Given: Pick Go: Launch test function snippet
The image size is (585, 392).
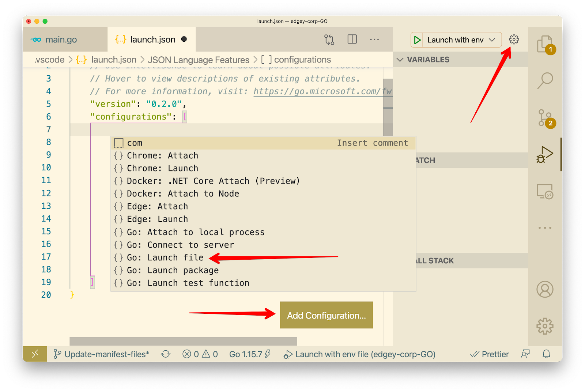Looking at the screenshot, I should pos(263,283).
